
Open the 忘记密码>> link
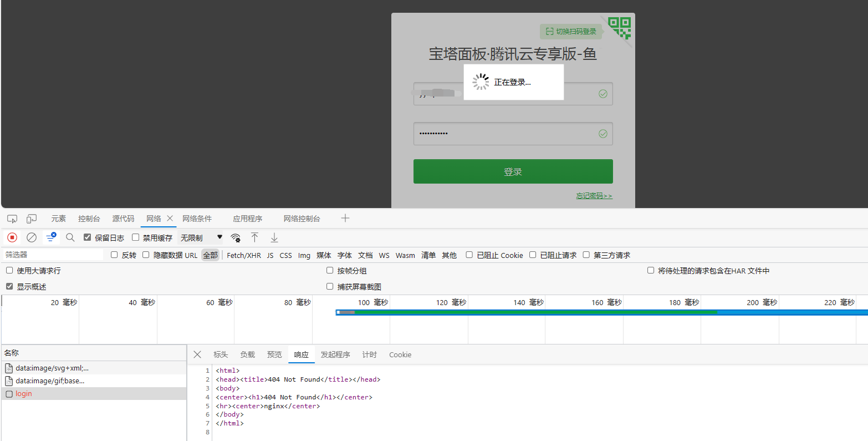[x=594, y=196]
